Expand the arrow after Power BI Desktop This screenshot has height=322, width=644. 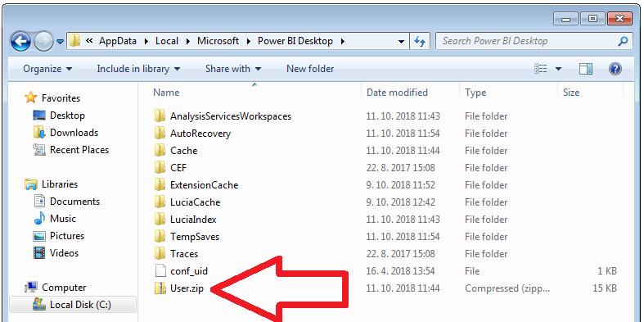343,41
